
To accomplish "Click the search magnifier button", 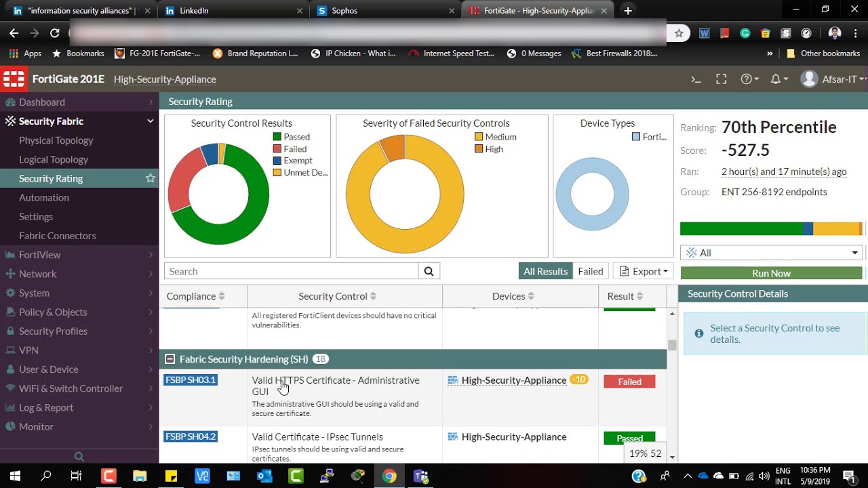I will tap(429, 271).
